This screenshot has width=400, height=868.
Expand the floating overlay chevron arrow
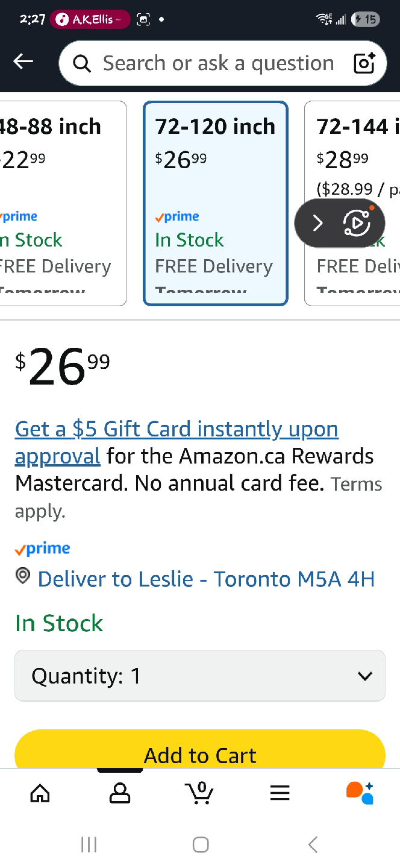pyautogui.click(x=317, y=224)
